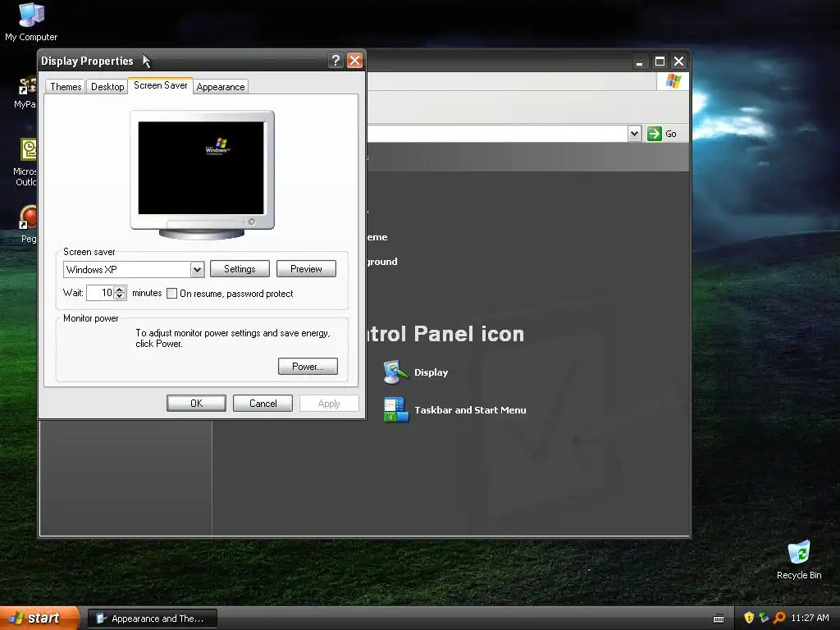
Task: Open the Power... settings button
Action: 308,367
